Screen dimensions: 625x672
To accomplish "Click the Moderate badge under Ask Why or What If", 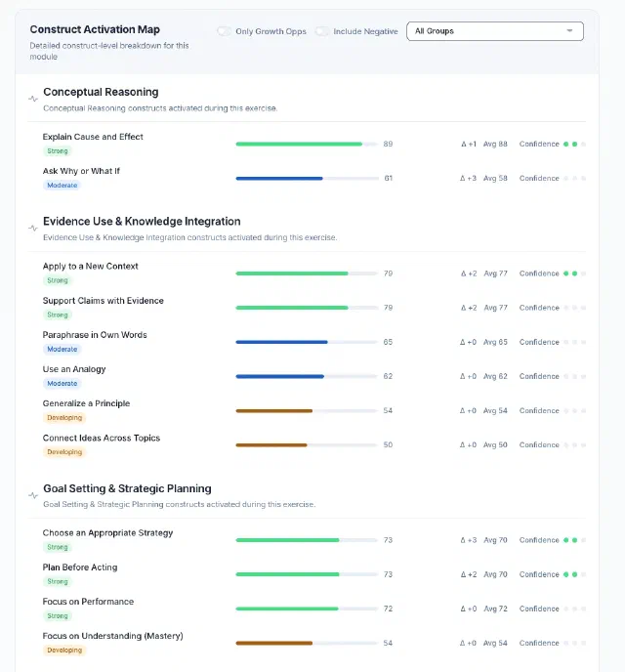I will pos(62,186).
